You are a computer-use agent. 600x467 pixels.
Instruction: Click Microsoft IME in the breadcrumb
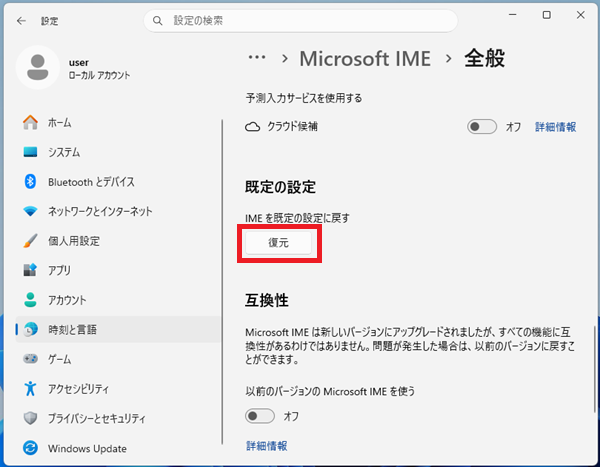click(x=365, y=59)
